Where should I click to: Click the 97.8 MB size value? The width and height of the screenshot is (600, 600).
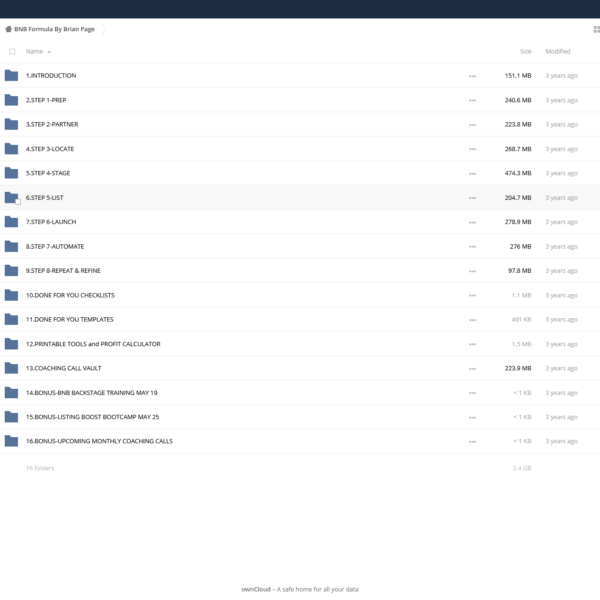520,271
